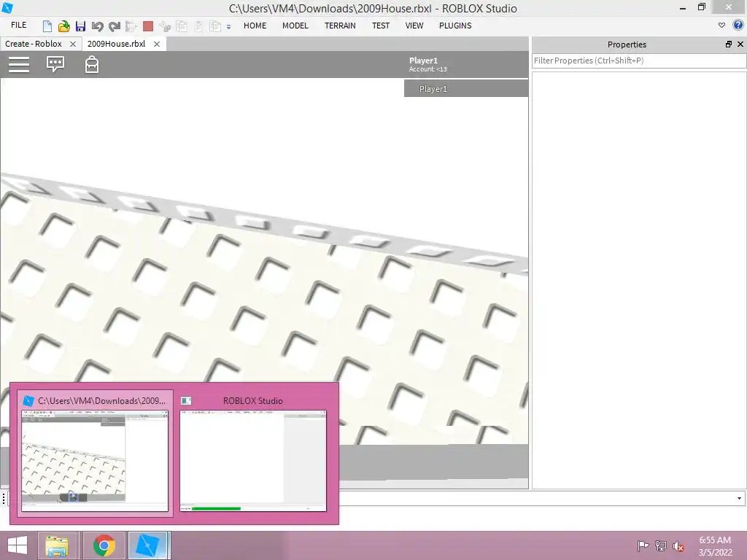747x560 pixels.
Task: Click the cut scissors icon
Action: (x=165, y=26)
